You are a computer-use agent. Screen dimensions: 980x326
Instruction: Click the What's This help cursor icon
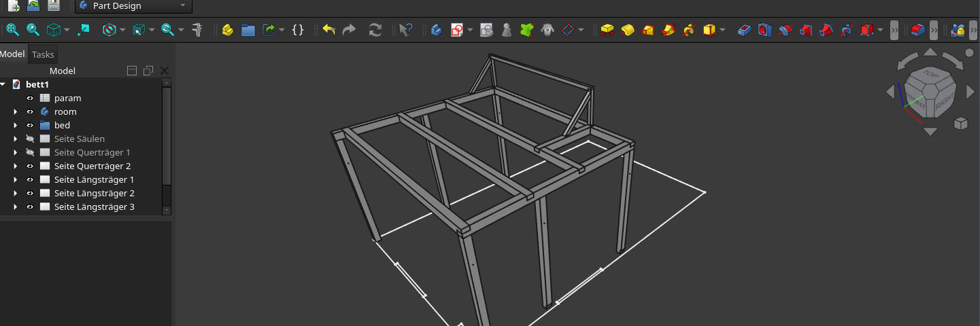405,30
